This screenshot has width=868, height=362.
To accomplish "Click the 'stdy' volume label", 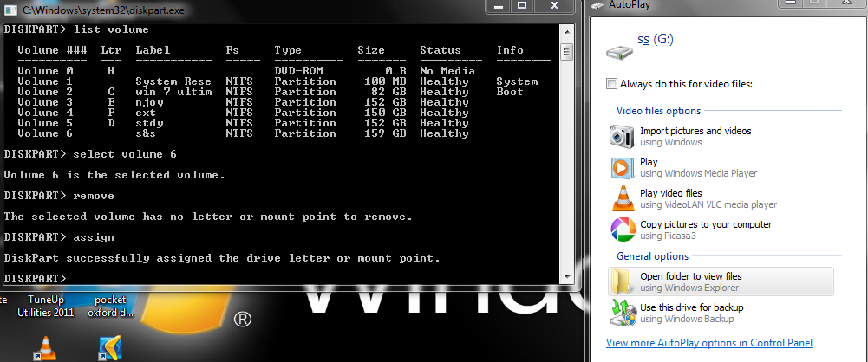I will pyautogui.click(x=149, y=123).
